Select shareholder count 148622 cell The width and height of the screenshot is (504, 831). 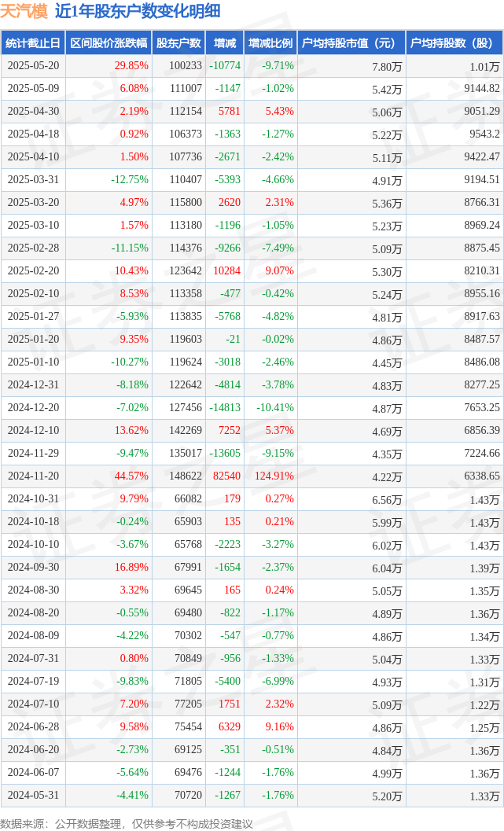(186, 476)
